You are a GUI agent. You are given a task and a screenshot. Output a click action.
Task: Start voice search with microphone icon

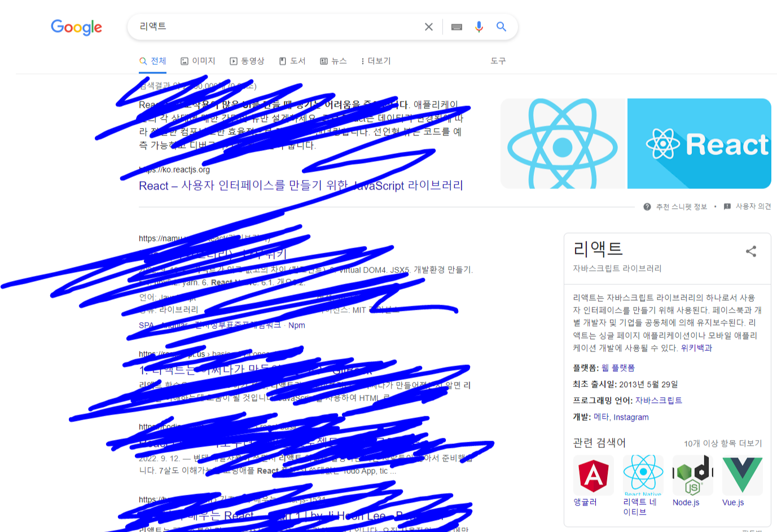pyautogui.click(x=479, y=27)
